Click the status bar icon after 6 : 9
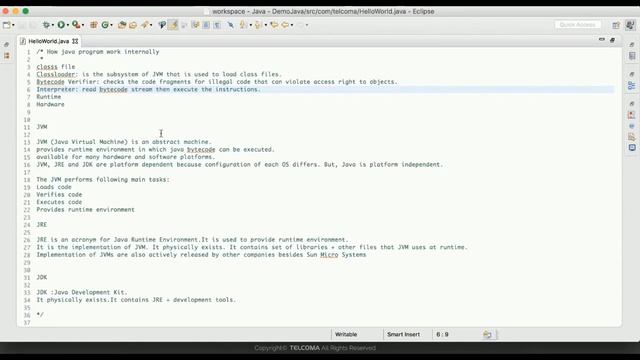 (x=487, y=335)
